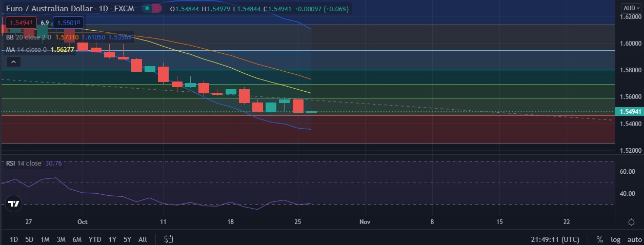Open the Go to date calendar icon
This screenshot has width=644, height=245.
[x=169, y=239]
